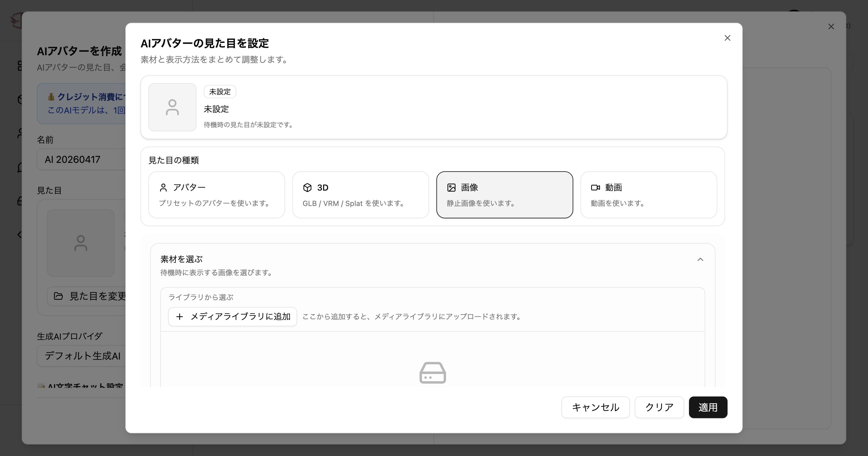The image size is (868, 456).
Task: Click the 未設定 status badge
Action: coord(220,92)
